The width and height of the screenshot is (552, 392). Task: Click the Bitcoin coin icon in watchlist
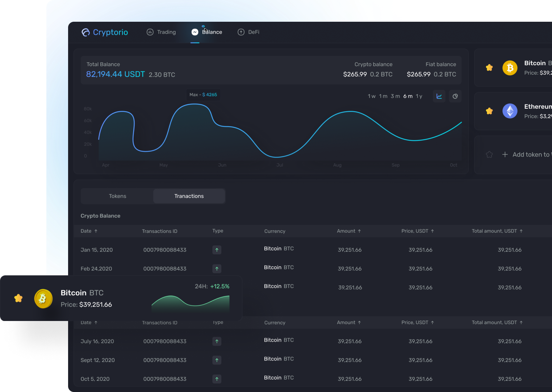(x=510, y=68)
